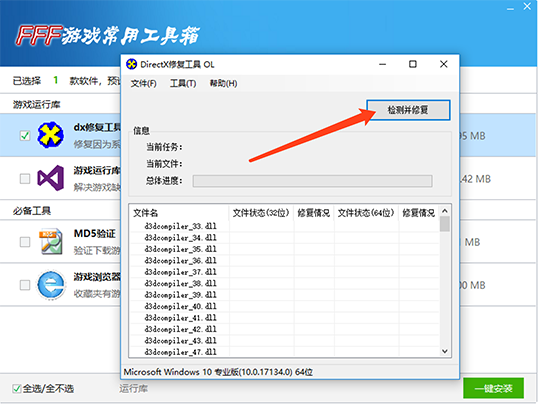Viewport: 540px width, 405px height.
Task: Click the green 一键安装 button
Action: point(493,388)
